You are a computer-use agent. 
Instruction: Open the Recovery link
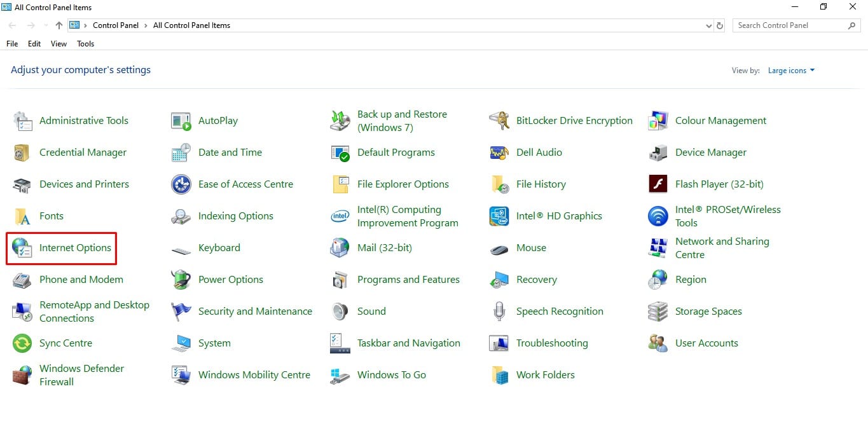[536, 280]
